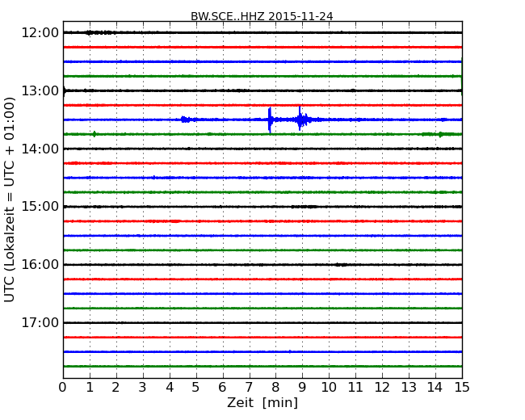Click the x-axis tick label 5
525x420 pixels.
click(196, 387)
